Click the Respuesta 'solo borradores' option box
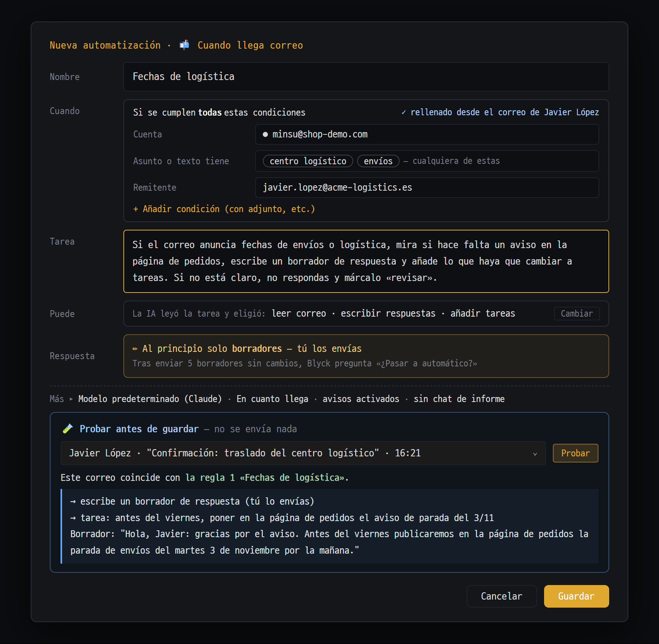 pos(366,356)
